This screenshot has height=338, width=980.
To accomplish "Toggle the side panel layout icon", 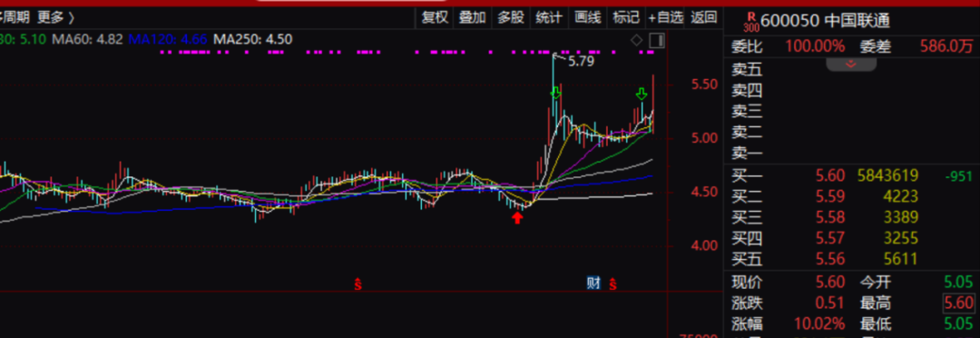I will coord(656,41).
